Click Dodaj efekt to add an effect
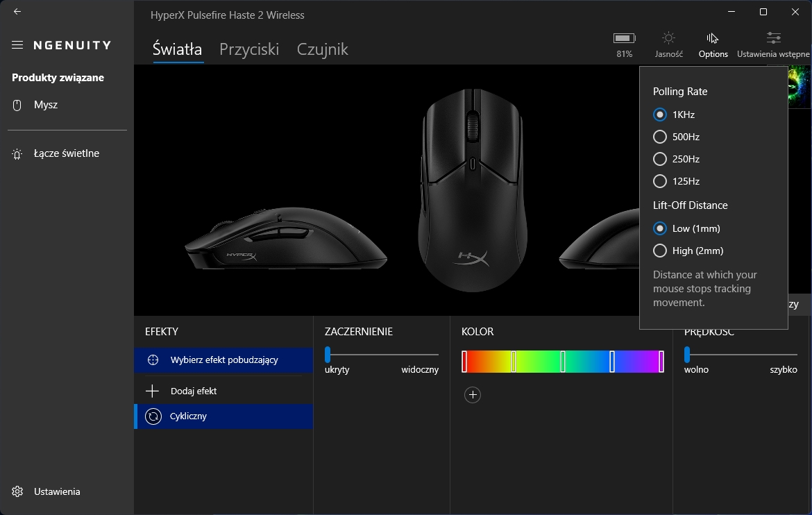This screenshot has height=515, width=812. pyautogui.click(x=223, y=391)
